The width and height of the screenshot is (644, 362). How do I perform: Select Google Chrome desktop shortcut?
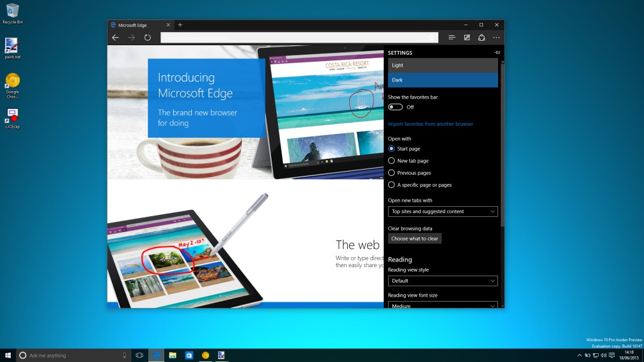click(x=13, y=85)
